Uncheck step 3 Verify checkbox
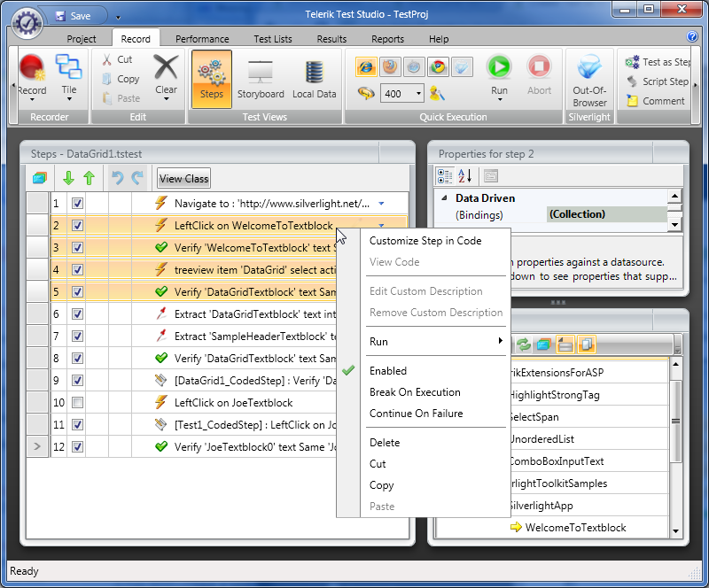 coord(77,248)
